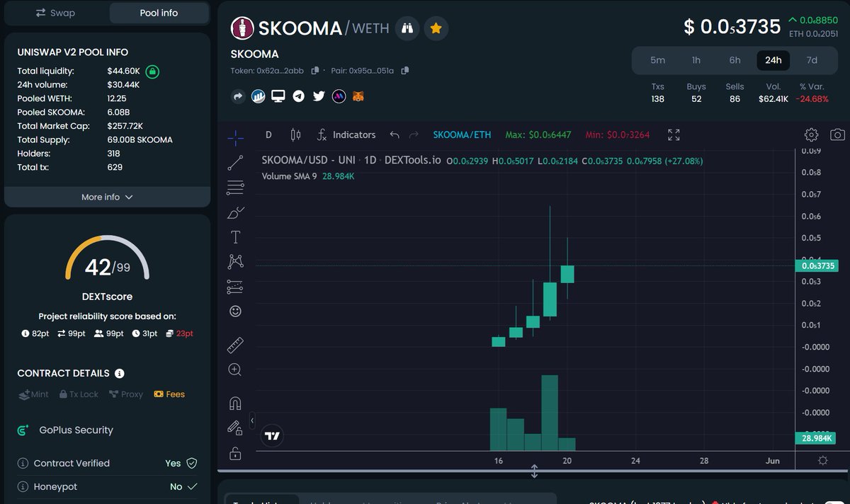Open the project website monitor icon
The image size is (850, 504).
(278, 96)
